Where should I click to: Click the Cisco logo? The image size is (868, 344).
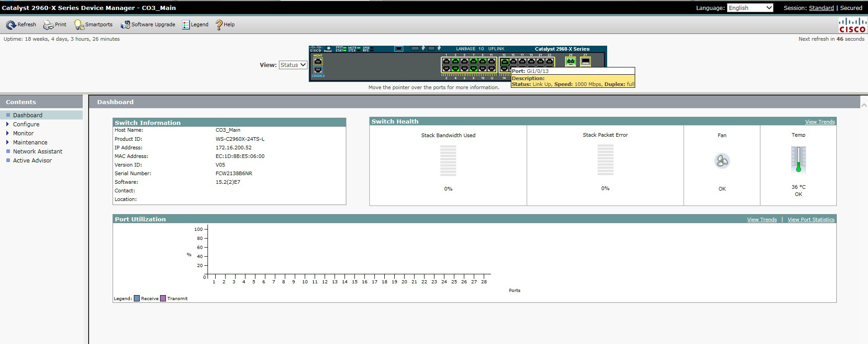[852, 25]
